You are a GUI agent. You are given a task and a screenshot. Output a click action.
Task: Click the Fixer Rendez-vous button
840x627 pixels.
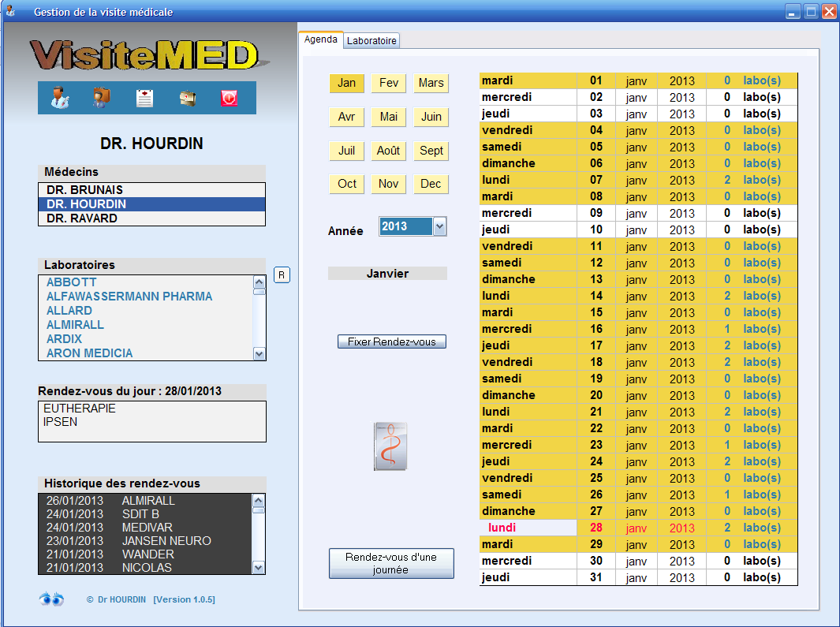[391, 342]
